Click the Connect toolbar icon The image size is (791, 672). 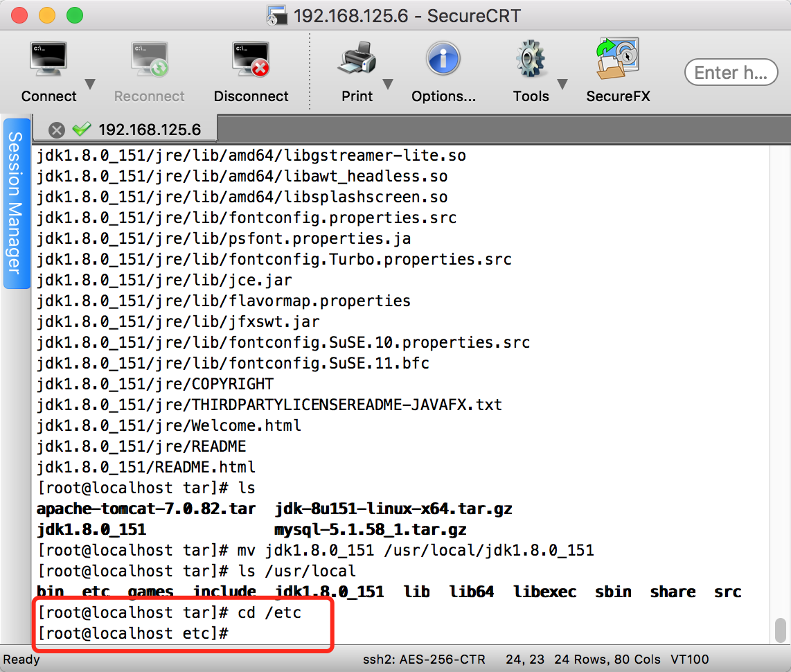coord(48,60)
